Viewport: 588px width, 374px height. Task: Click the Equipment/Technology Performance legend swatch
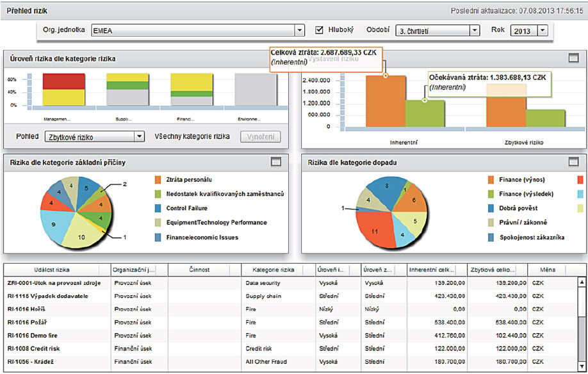pyautogui.click(x=158, y=223)
